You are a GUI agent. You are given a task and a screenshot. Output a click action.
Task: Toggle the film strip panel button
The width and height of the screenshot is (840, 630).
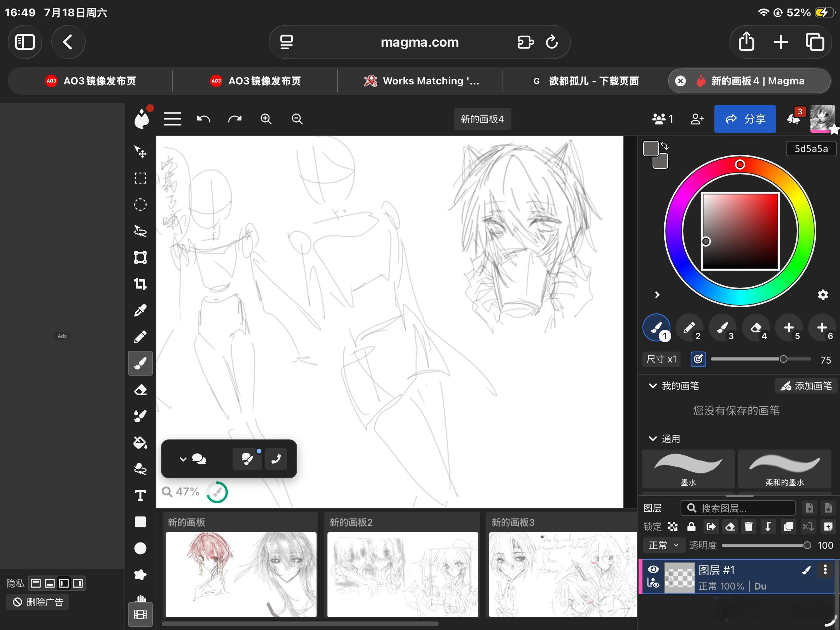point(140,614)
